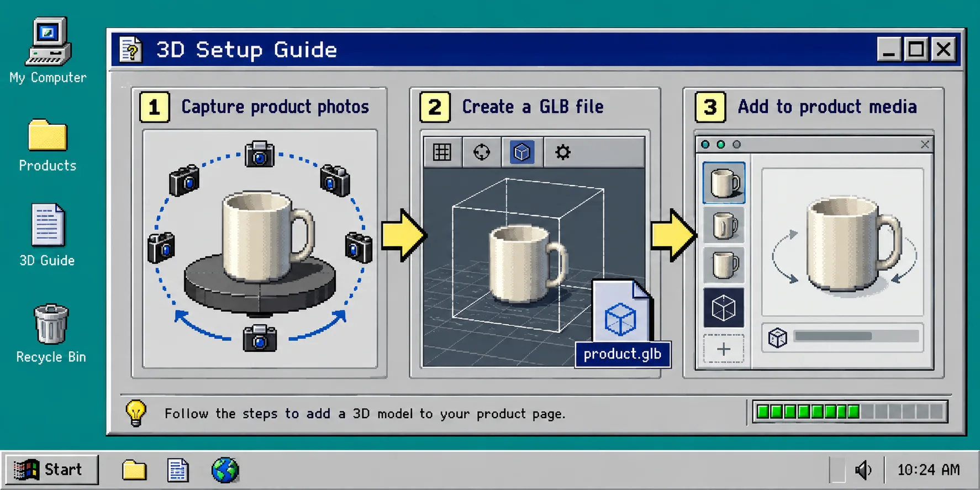Click the 'Create a GLB file' heading

tap(533, 107)
